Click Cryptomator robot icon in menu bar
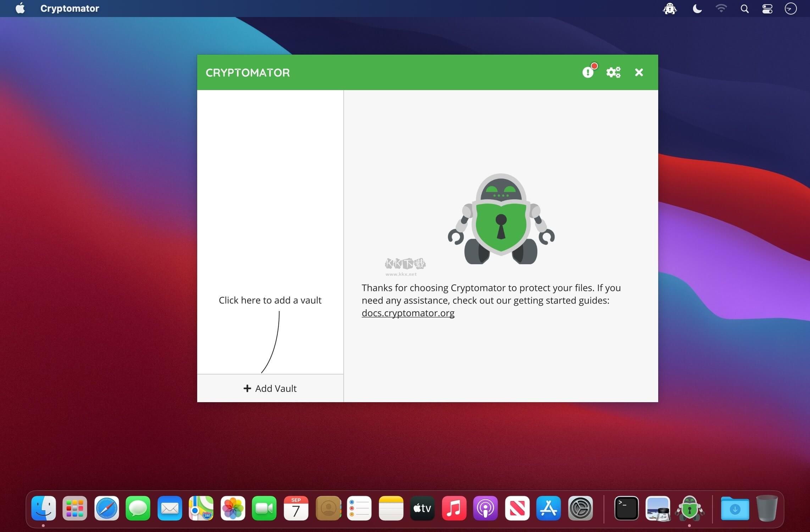 [x=670, y=9]
